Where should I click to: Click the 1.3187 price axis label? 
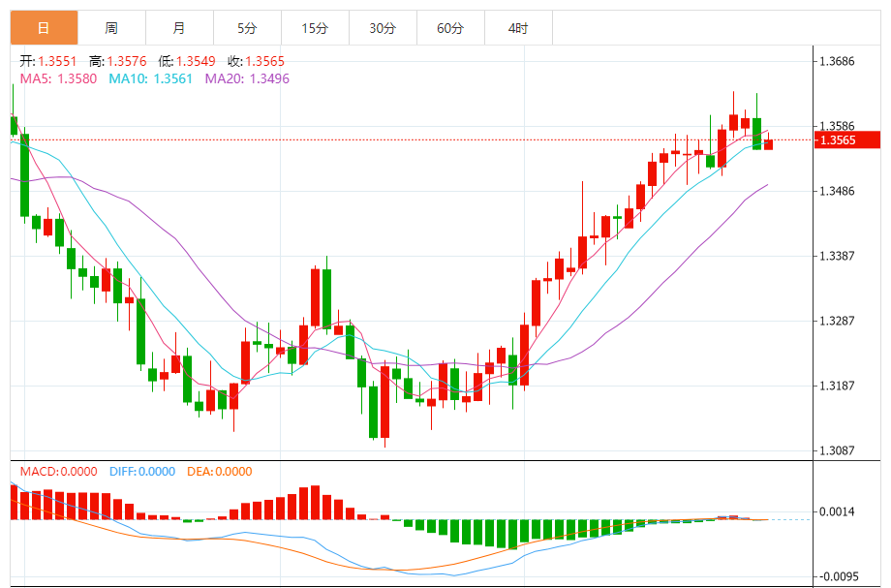[837, 386]
